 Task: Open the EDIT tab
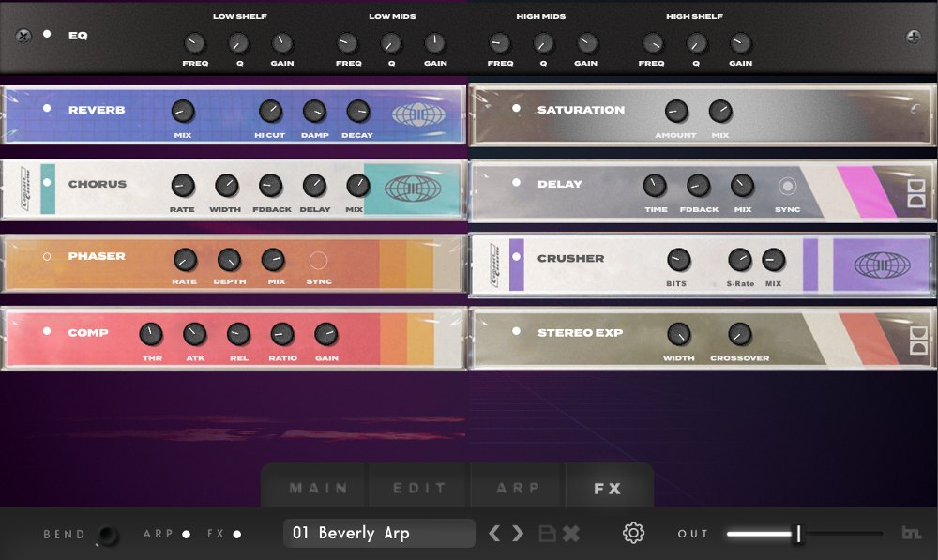point(419,488)
